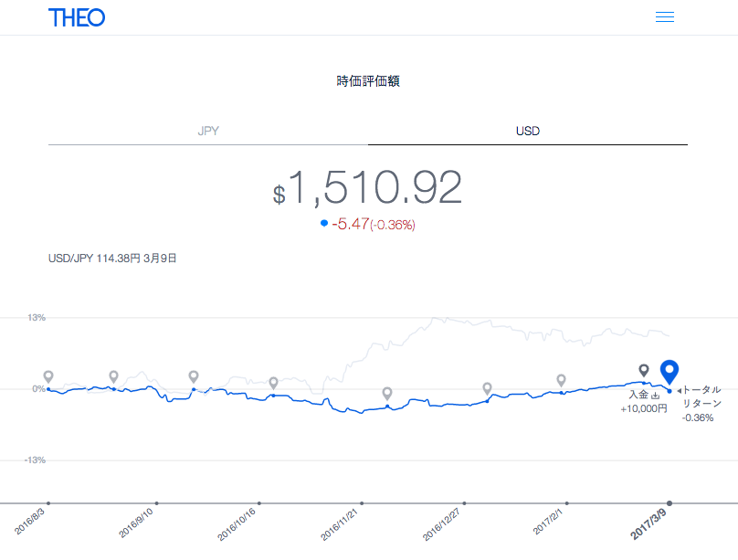Image resolution: width=738 pixels, height=560 pixels.
Task: Click the gray pin on the 2017/2/1 axis dot
Action: point(561,380)
